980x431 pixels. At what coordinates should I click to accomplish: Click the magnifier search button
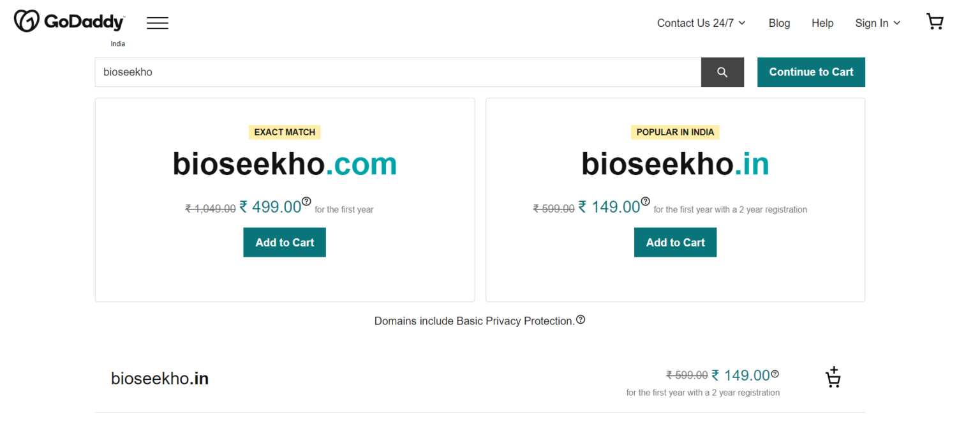[x=722, y=72]
